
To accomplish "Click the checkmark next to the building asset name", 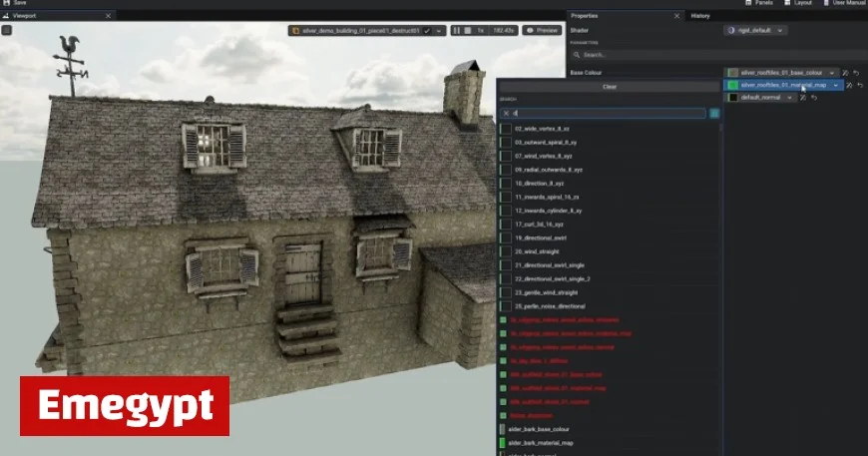I will click(427, 31).
